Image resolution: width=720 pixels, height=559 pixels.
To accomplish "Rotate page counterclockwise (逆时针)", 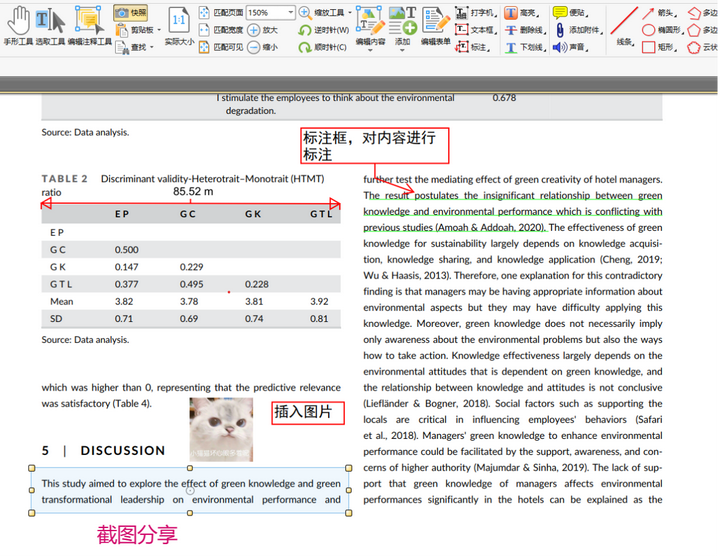I will 324,30.
